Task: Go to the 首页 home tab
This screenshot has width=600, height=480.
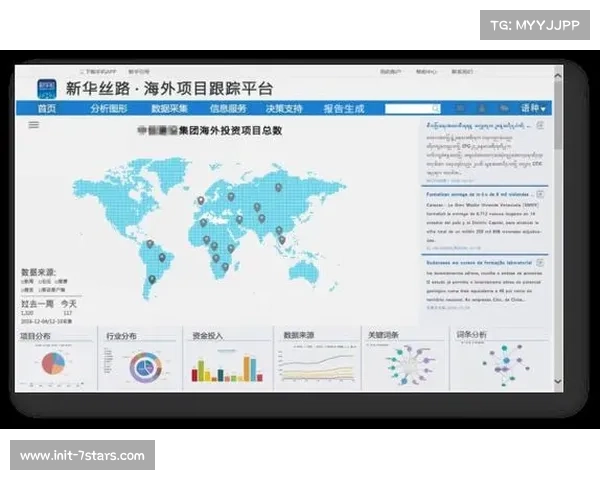Action: (47, 109)
